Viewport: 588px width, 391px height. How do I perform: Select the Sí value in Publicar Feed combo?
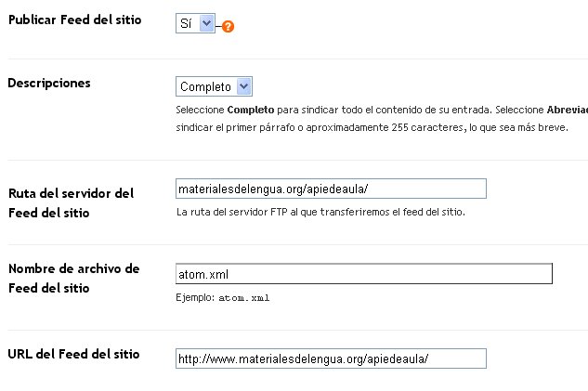coord(187,23)
